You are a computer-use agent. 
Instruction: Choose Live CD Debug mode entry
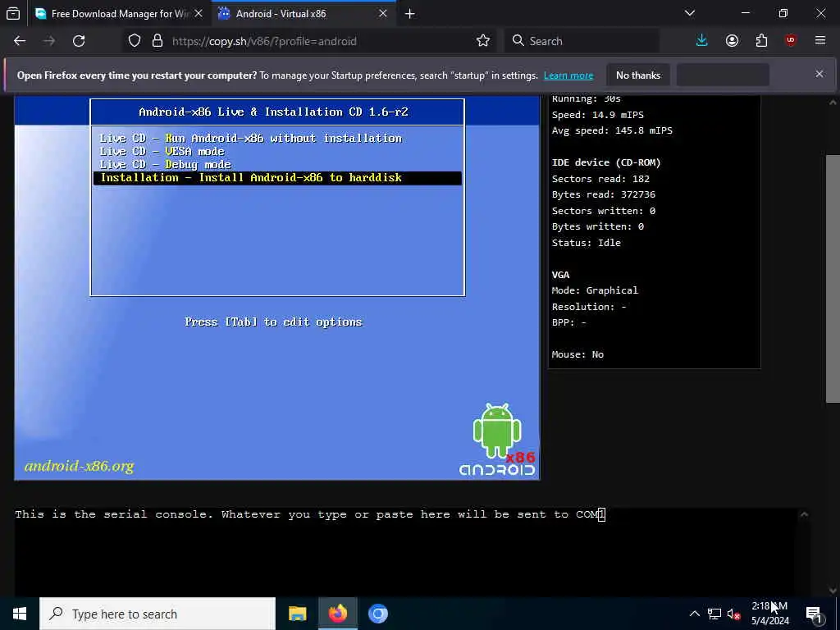pyautogui.click(x=165, y=164)
